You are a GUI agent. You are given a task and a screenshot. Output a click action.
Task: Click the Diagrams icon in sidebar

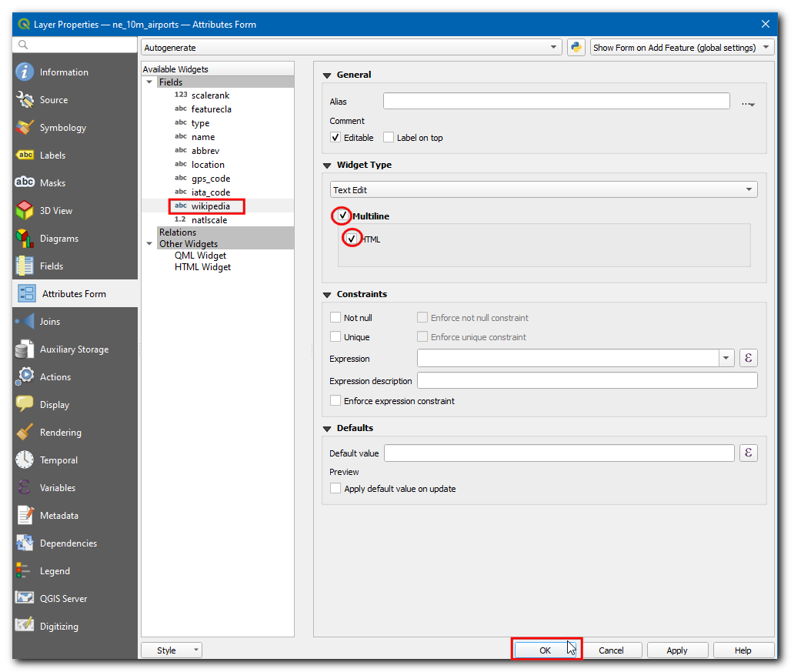(25, 239)
